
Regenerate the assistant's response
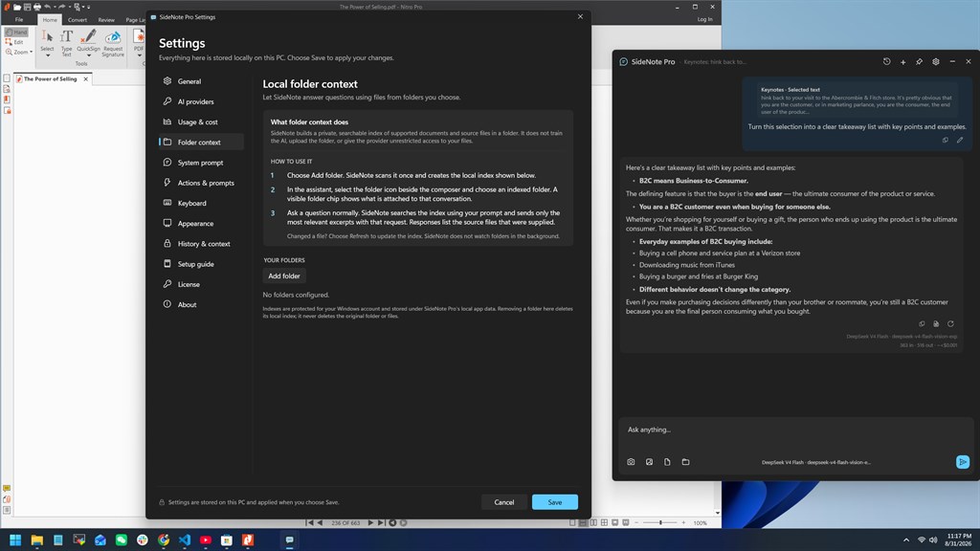coord(950,323)
